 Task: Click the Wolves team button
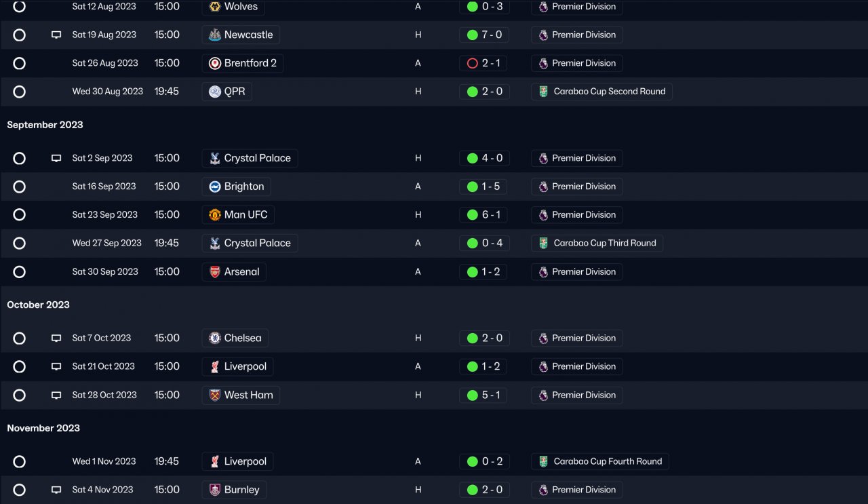[x=233, y=7]
